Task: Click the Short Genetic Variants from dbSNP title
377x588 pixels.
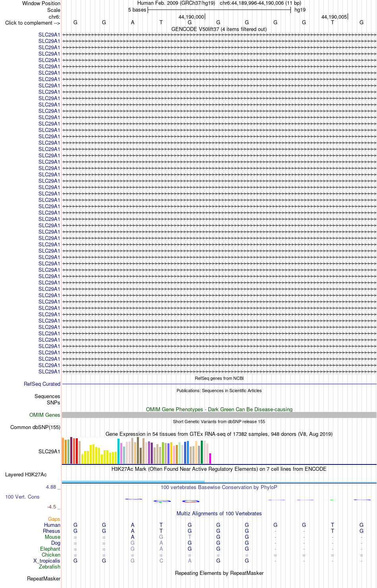Action: [219, 422]
